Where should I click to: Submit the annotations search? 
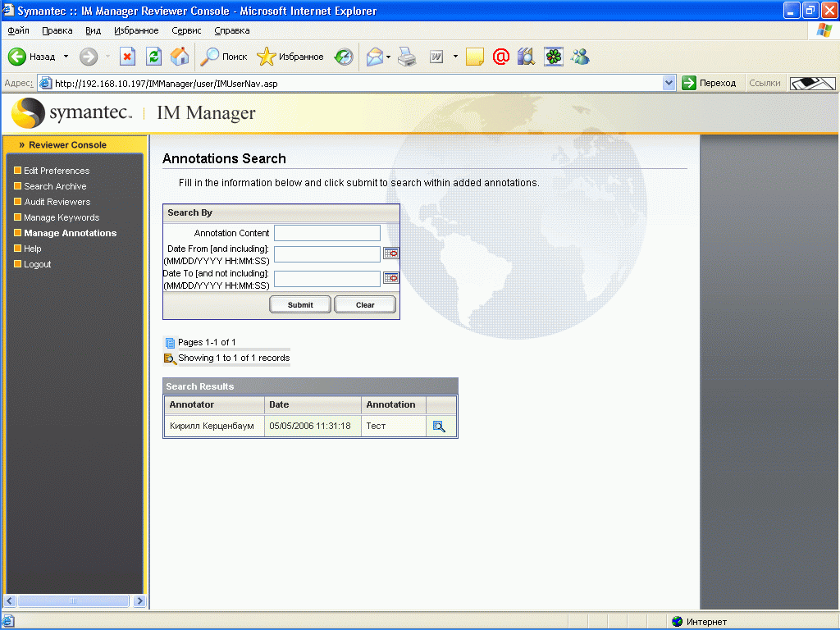coord(300,305)
